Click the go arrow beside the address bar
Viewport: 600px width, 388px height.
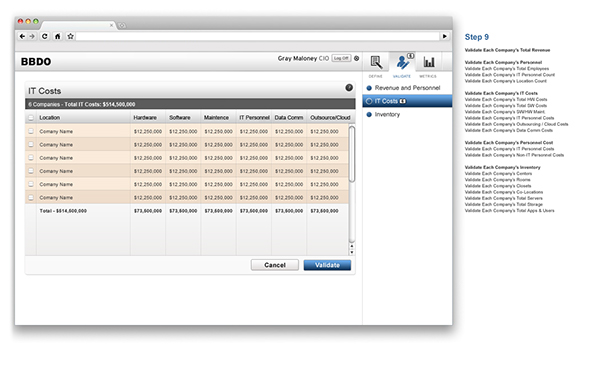(445, 36)
